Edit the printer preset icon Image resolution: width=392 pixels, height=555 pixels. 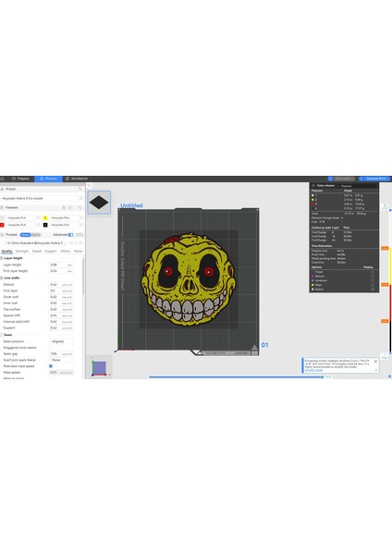tap(81, 198)
